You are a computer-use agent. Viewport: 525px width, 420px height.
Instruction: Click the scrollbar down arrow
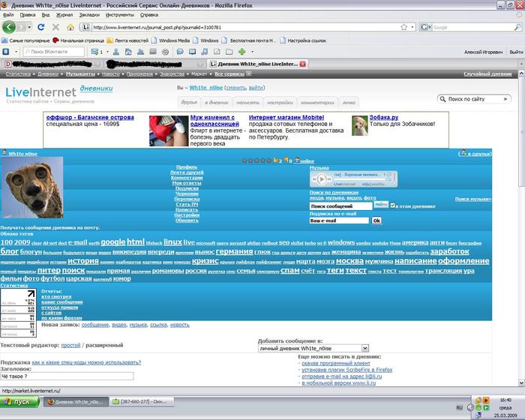[521, 382]
